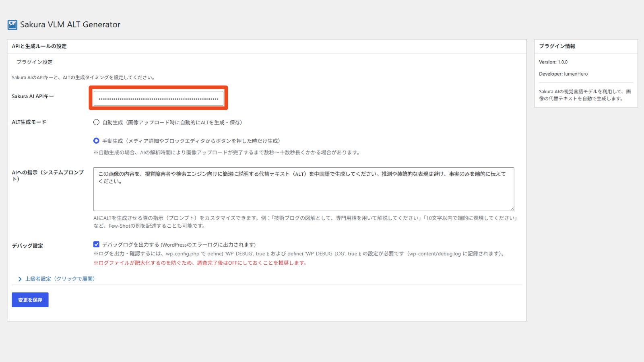Click the ALT生成モード label
The image size is (644, 362).
(x=29, y=122)
